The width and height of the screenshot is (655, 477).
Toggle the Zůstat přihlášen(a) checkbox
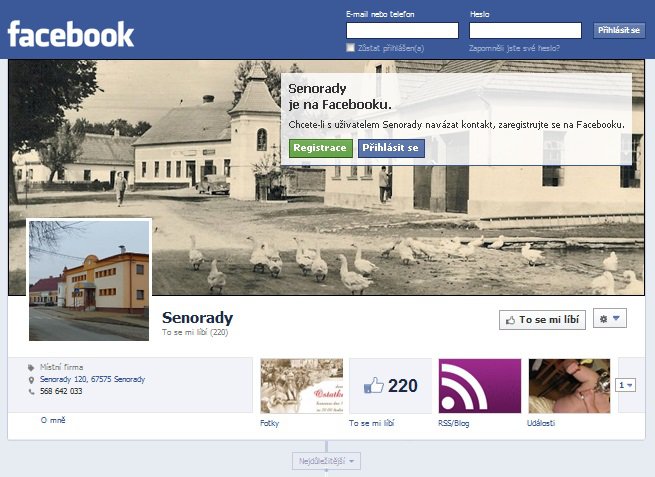point(350,47)
